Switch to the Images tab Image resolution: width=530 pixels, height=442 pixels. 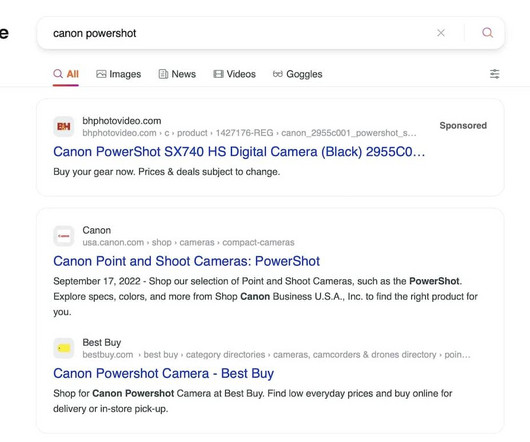point(119,74)
